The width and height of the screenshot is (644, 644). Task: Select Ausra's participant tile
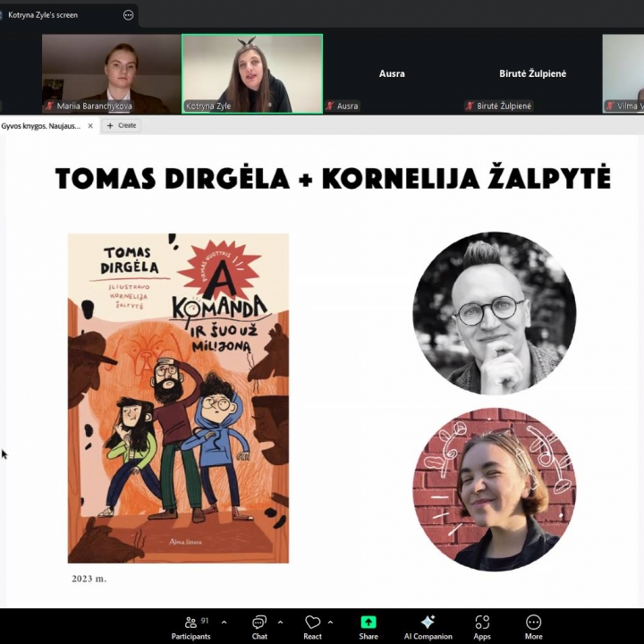click(x=392, y=73)
